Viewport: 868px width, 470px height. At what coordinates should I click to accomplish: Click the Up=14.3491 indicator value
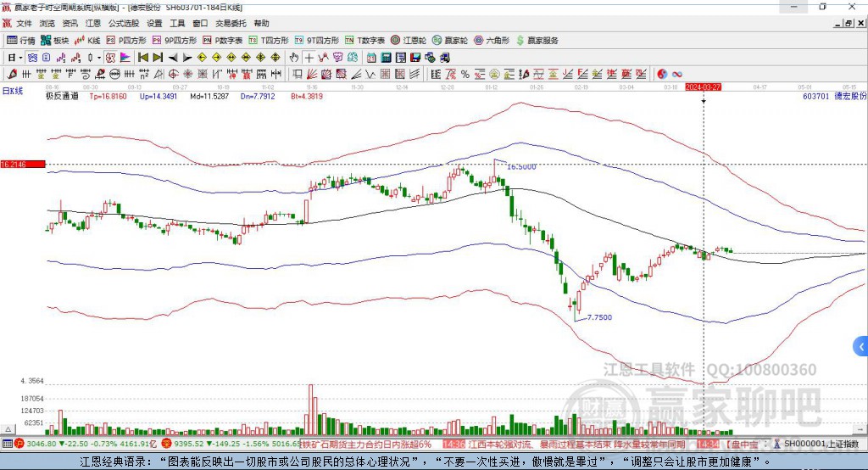click(x=159, y=97)
